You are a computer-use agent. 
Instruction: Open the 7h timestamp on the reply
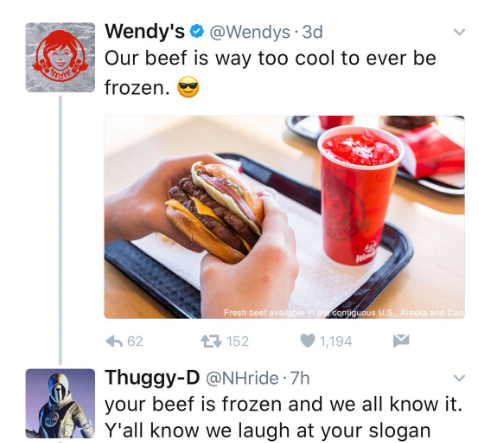tap(300, 378)
